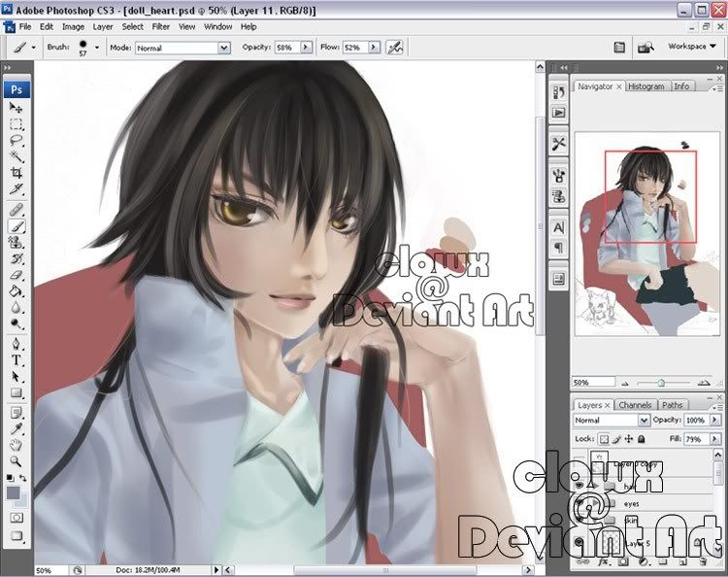This screenshot has height=577, width=728.
Task: Show the Layer 5 copy layer
Action: 579,459
